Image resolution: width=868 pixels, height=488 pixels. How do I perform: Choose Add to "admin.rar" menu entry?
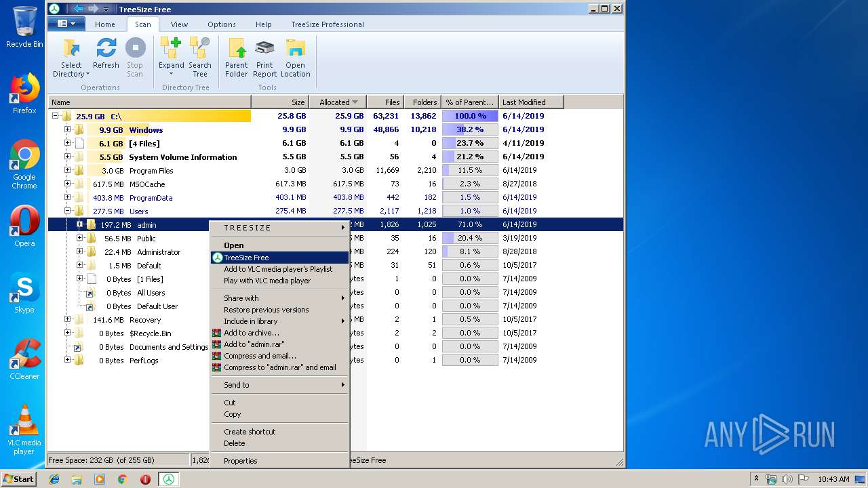coord(279,344)
